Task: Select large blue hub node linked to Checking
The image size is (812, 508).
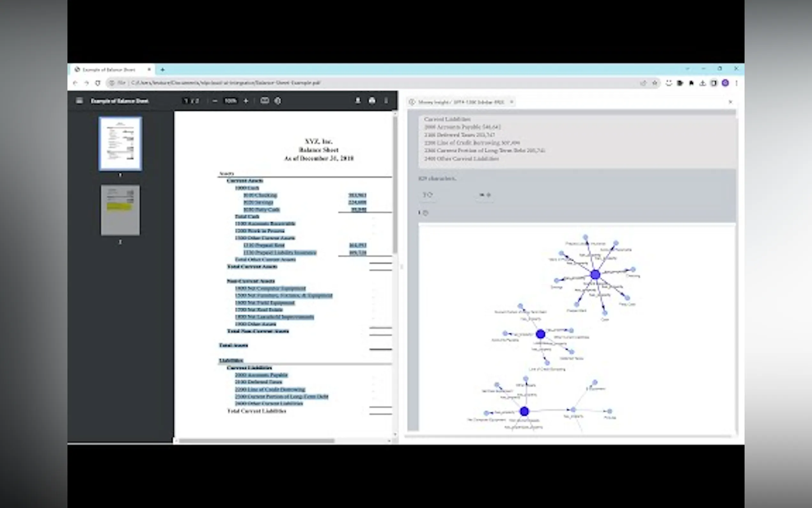Action: coord(595,274)
